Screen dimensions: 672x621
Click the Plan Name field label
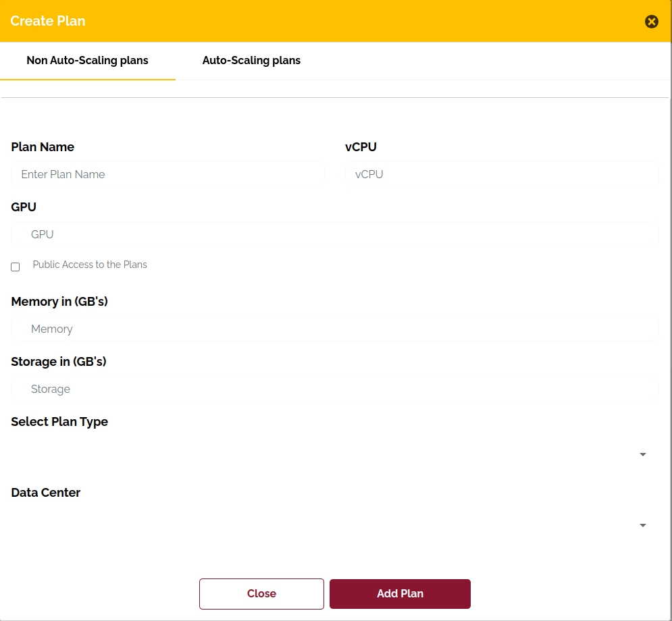tap(43, 147)
